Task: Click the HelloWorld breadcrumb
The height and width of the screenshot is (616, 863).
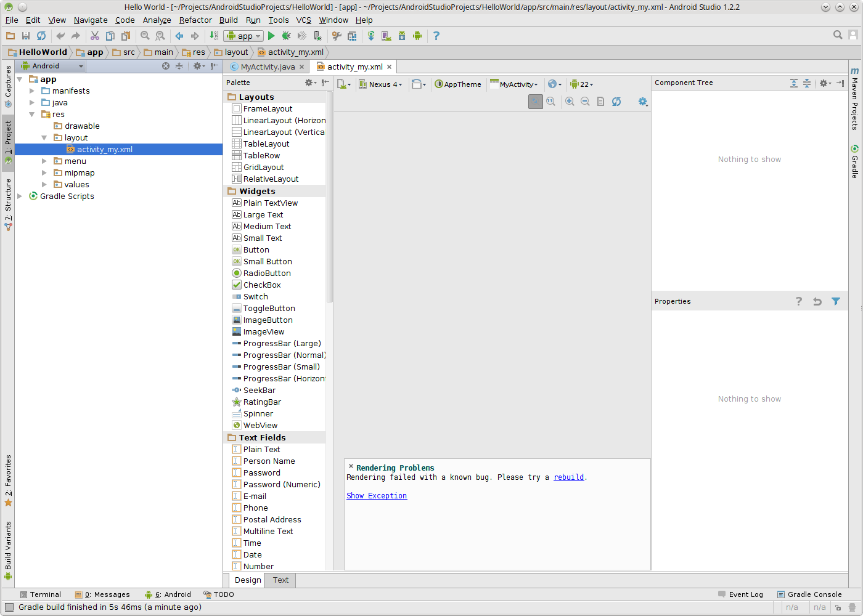Action: [37, 52]
